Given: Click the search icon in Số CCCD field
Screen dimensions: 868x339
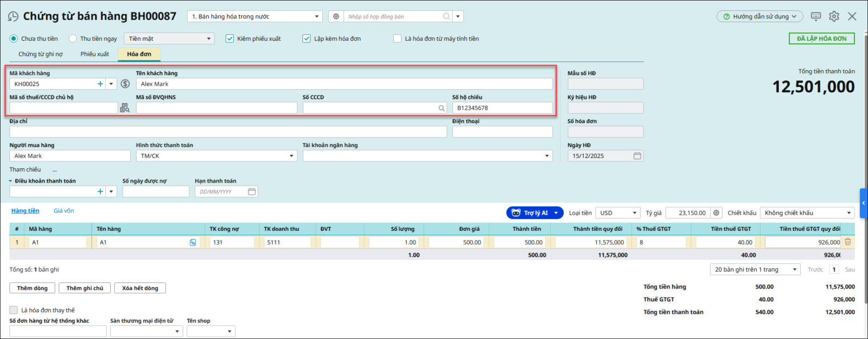Looking at the screenshot, I should (442, 108).
